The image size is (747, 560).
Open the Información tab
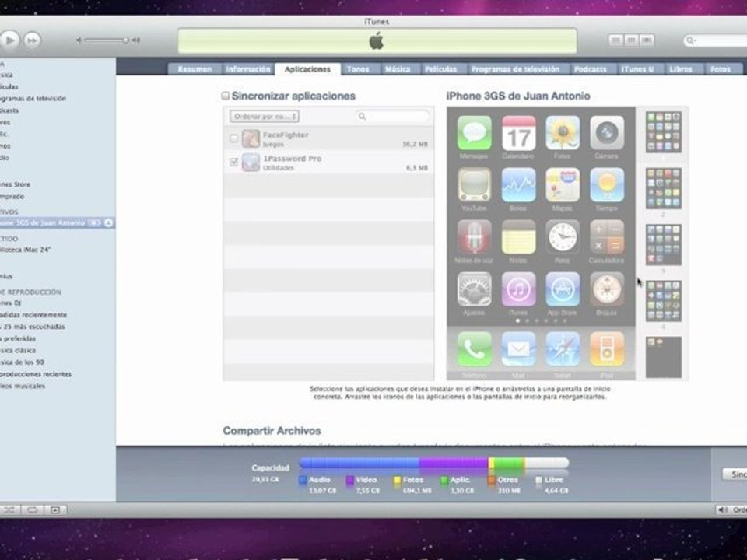pos(247,69)
